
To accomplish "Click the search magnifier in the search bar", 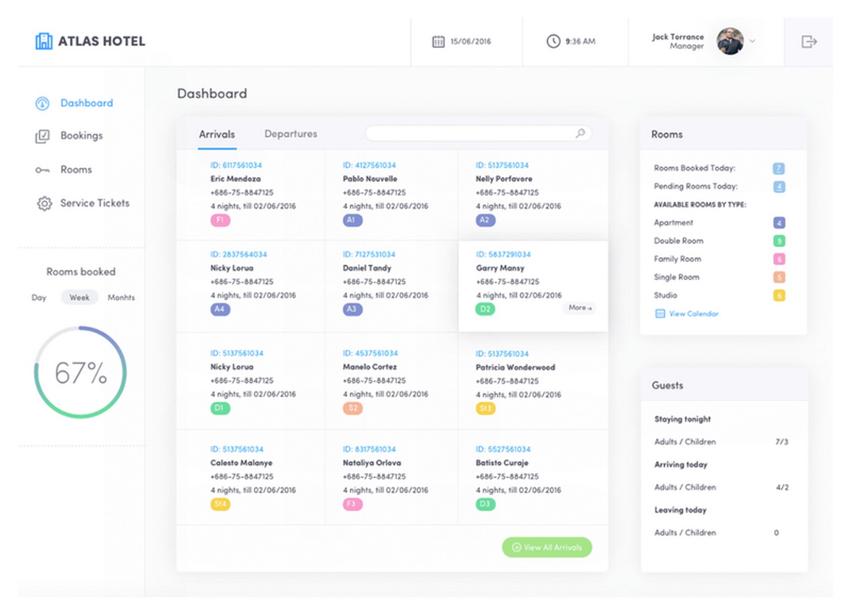I will point(581,133).
